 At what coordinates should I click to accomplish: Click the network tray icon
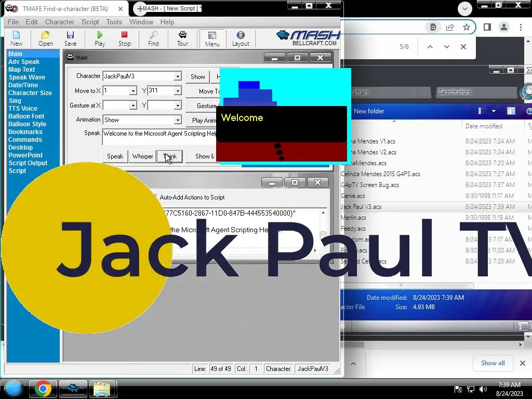471,390
